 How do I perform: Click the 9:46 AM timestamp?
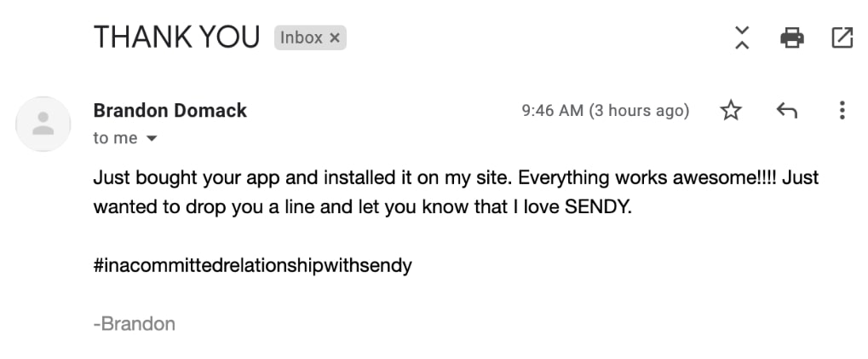pyautogui.click(x=553, y=111)
